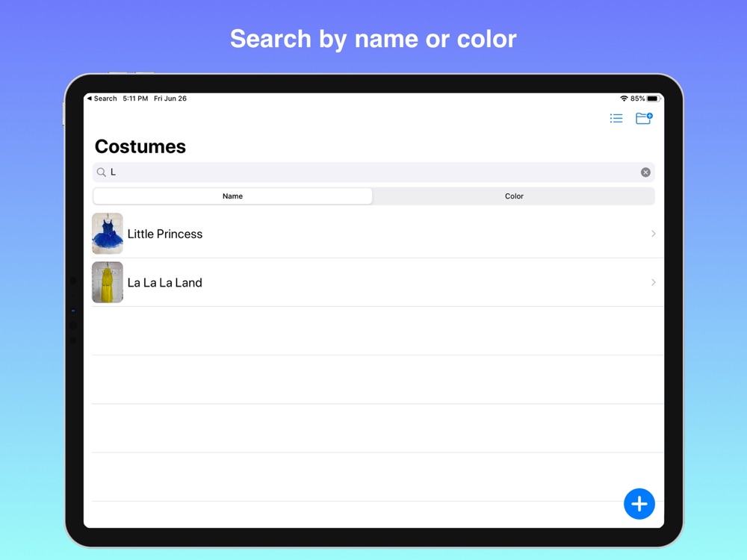Focus the search field containing L

point(373,172)
